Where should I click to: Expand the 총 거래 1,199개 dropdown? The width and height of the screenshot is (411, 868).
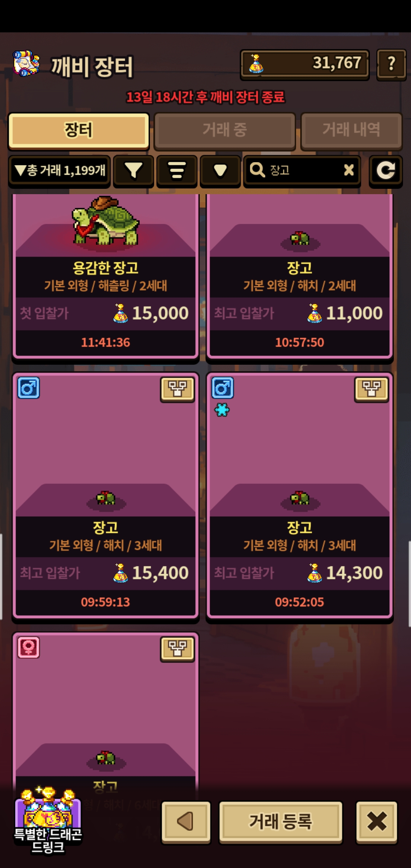(59, 171)
